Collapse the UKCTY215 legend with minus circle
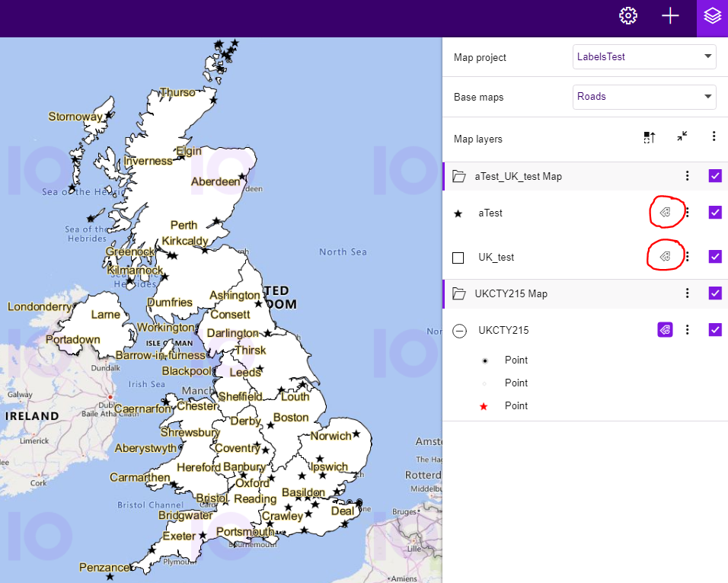 click(x=460, y=331)
